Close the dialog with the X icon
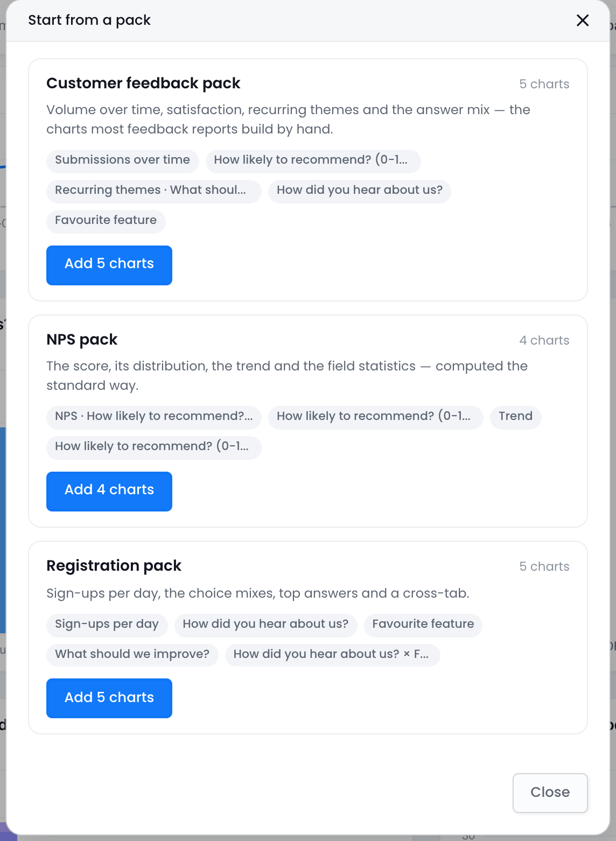616x841 pixels. point(583,20)
